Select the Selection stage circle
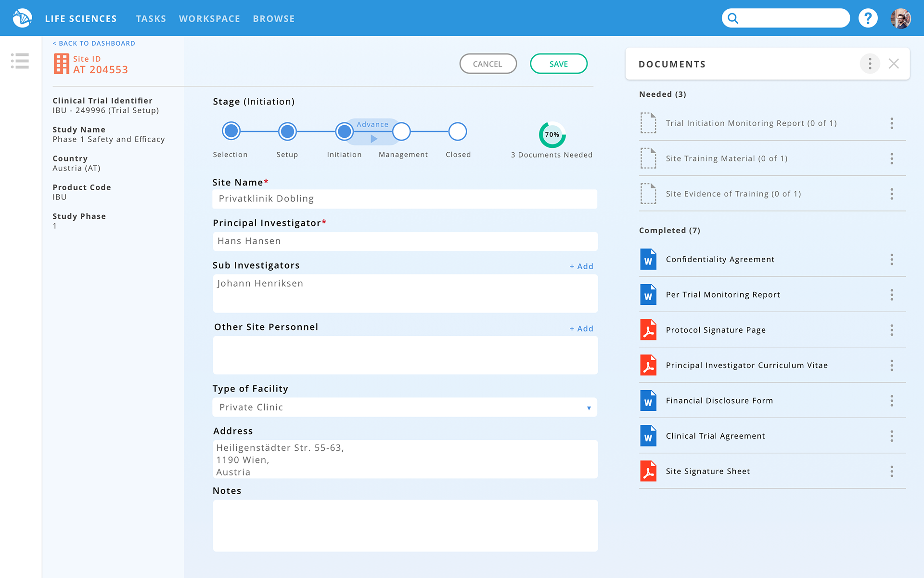 coord(231,131)
